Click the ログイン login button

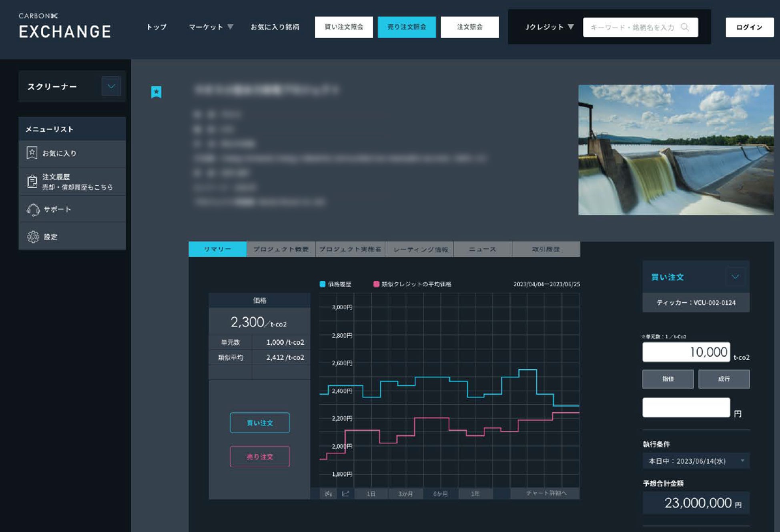[x=749, y=27]
